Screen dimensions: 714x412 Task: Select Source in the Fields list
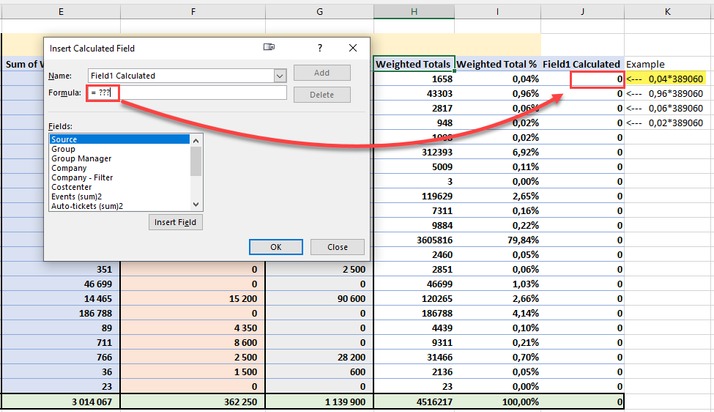tap(120, 139)
